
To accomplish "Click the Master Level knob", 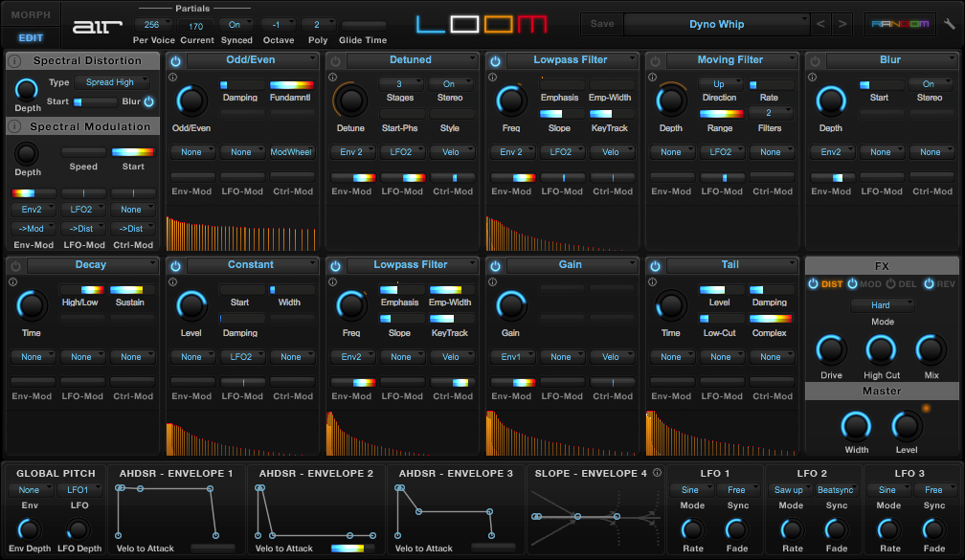I will [x=906, y=427].
